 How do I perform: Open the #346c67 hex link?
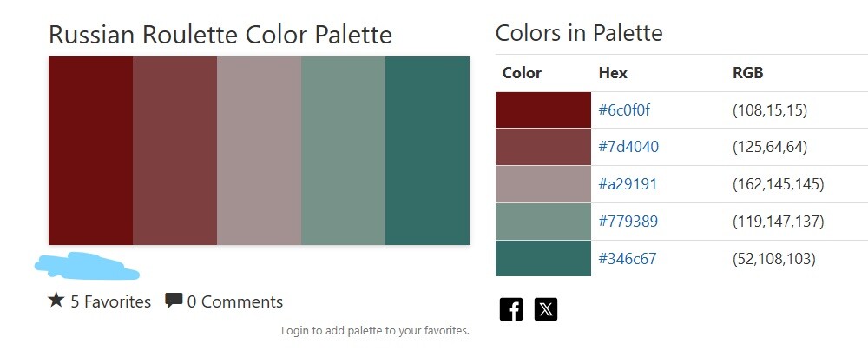coord(628,259)
